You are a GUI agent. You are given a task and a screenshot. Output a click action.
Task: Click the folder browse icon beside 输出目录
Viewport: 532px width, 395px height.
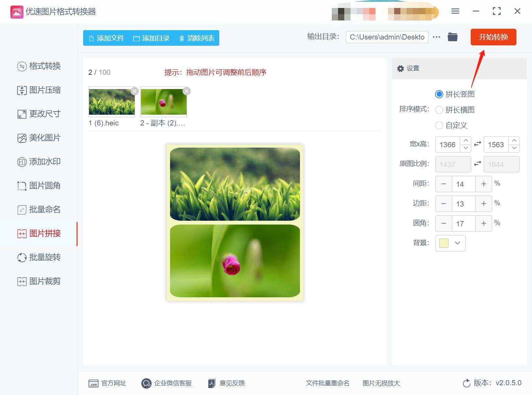click(x=452, y=37)
